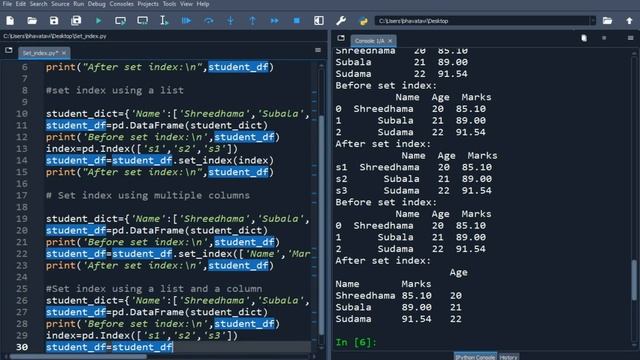Click the 'Sudama 91.54 22' console output row
The width and height of the screenshot is (640, 360).
click(x=398, y=319)
